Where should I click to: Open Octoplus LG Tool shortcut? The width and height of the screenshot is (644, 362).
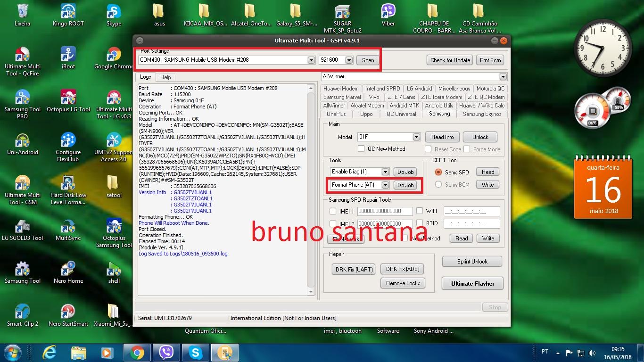(x=68, y=101)
